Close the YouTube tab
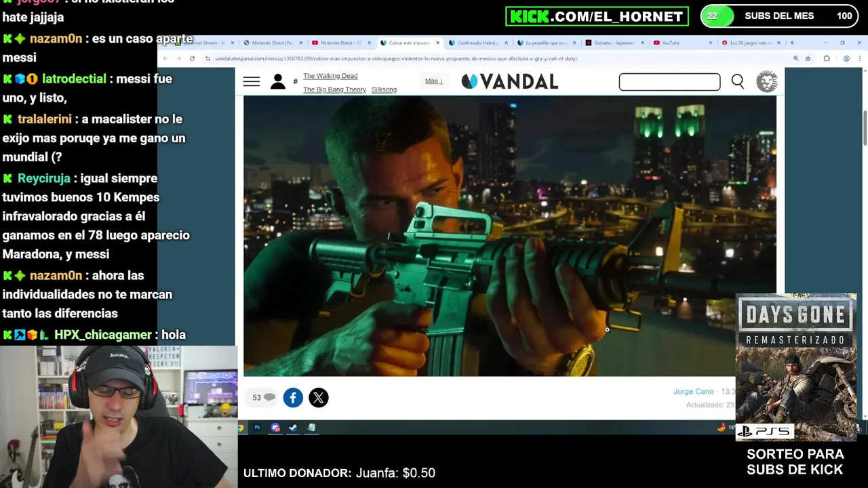Image resolution: width=868 pixels, height=488 pixels. point(711,43)
